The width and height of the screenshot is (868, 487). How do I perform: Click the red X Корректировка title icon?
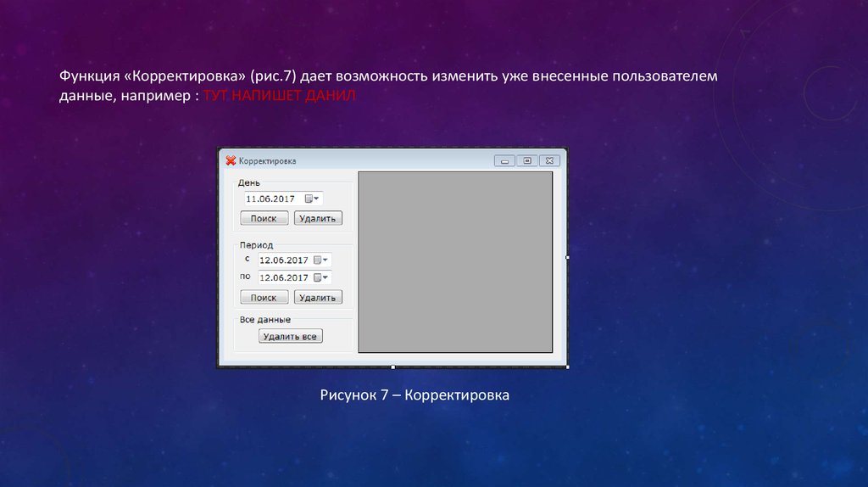pyautogui.click(x=230, y=160)
